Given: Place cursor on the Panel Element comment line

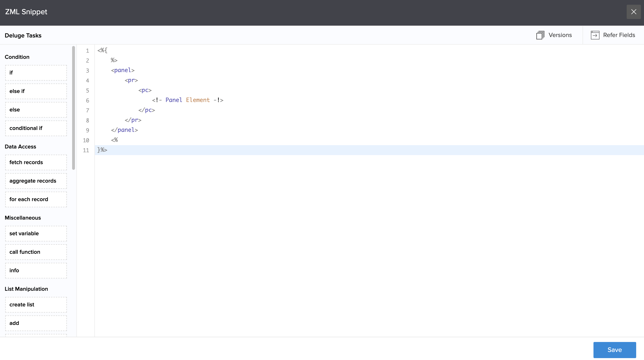Looking at the screenshot, I should pos(187,100).
